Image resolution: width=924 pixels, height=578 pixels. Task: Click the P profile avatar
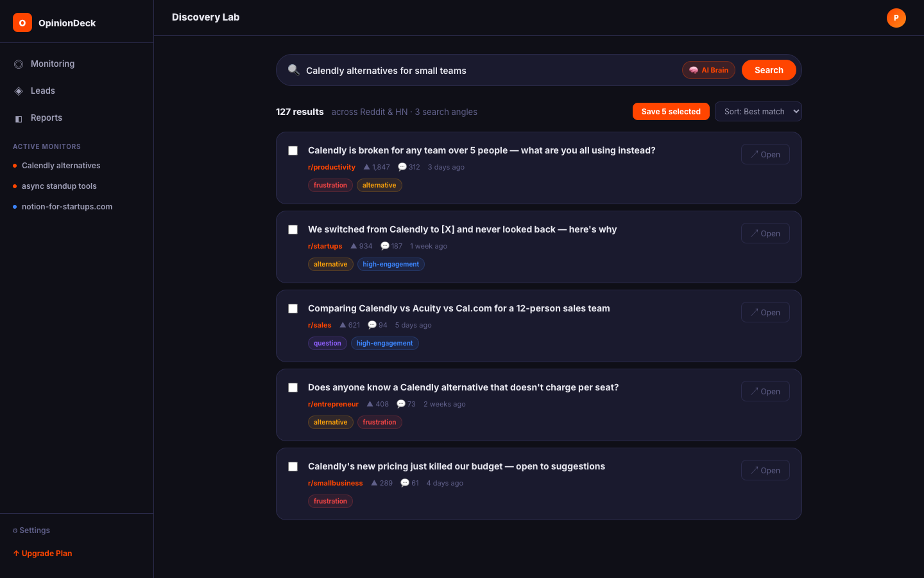[x=896, y=18]
